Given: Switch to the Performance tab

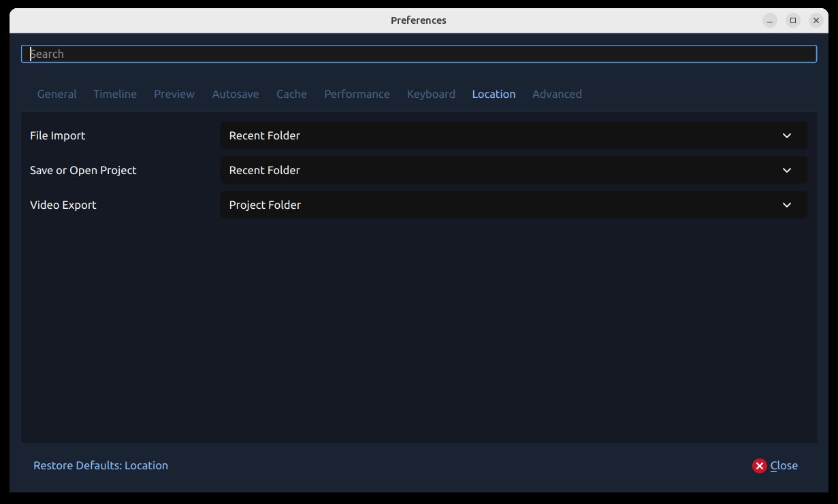Looking at the screenshot, I should pos(357,94).
